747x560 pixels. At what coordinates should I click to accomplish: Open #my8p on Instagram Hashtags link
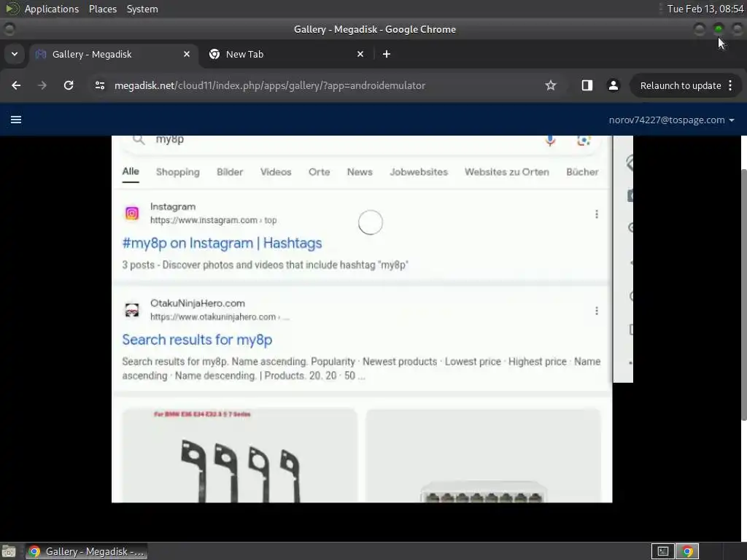coord(222,244)
